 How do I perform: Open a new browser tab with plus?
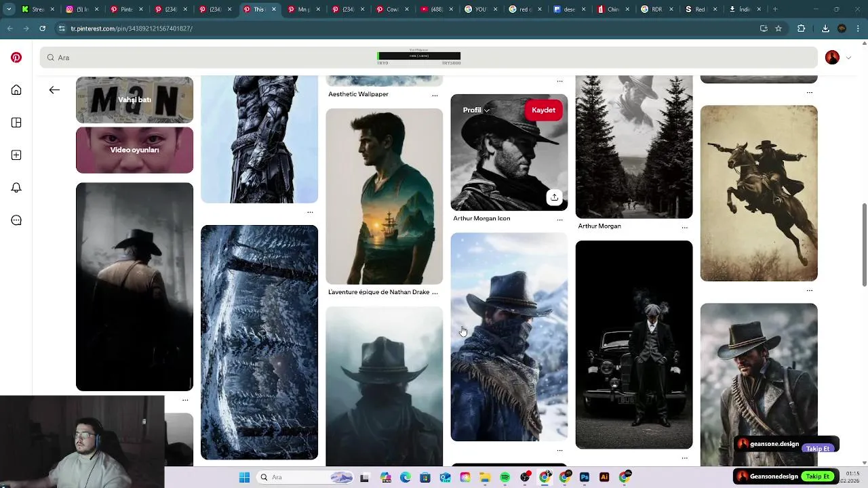pos(775,9)
